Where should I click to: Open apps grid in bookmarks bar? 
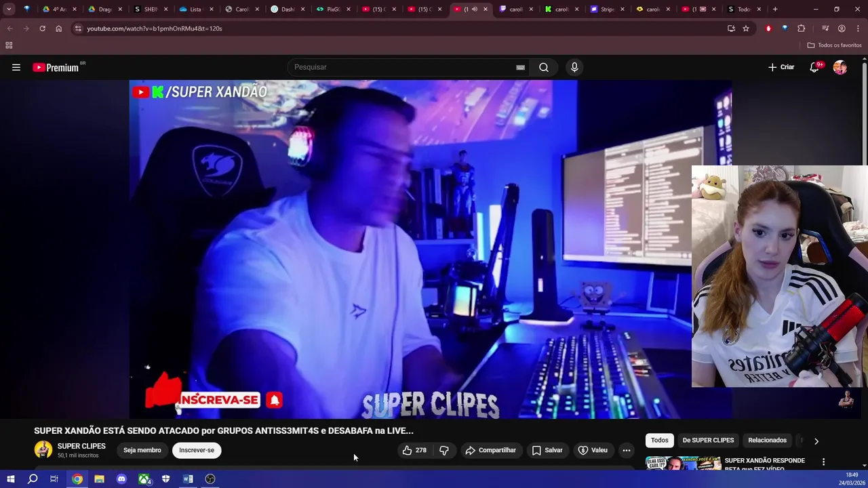pos(9,45)
